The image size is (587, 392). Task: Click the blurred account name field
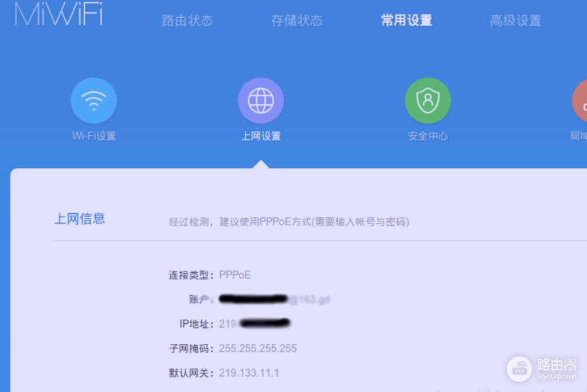[x=254, y=299]
